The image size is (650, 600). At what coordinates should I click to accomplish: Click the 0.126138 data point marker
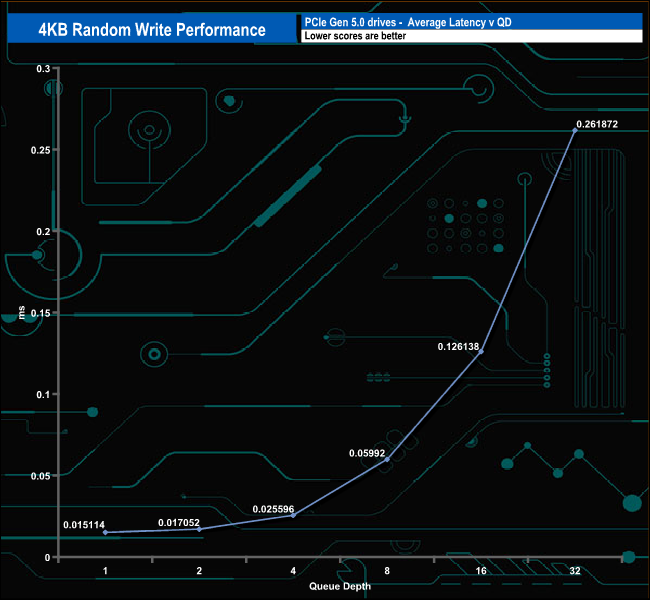tap(481, 352)
